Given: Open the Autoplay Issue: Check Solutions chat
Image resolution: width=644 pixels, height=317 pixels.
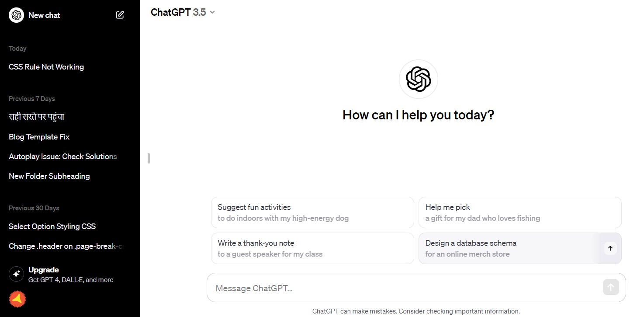Looking at the screenshot, I should coord(62,156).
